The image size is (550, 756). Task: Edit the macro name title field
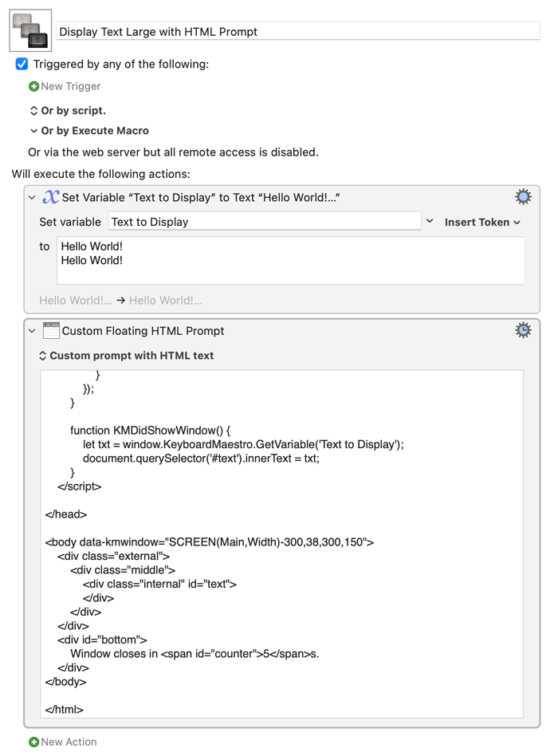click(298, 31)
